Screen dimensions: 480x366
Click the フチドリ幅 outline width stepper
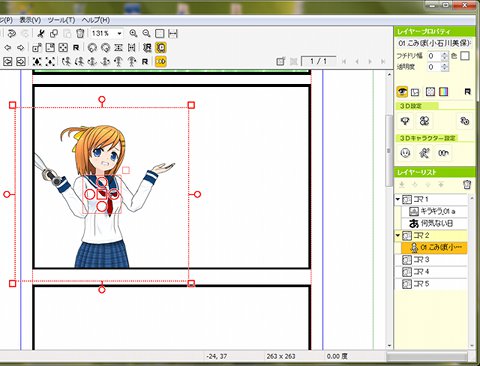click(444, 56)
